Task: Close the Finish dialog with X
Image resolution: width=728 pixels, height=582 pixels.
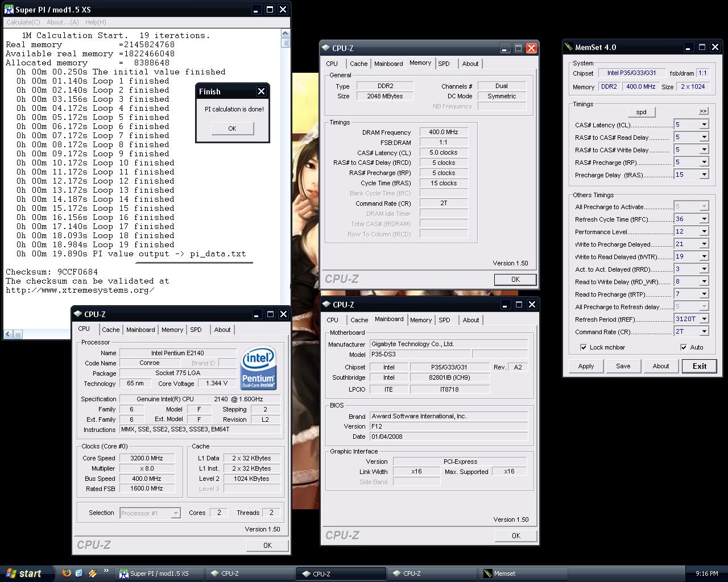Action: pyautogui.click(x=261, y=92)
